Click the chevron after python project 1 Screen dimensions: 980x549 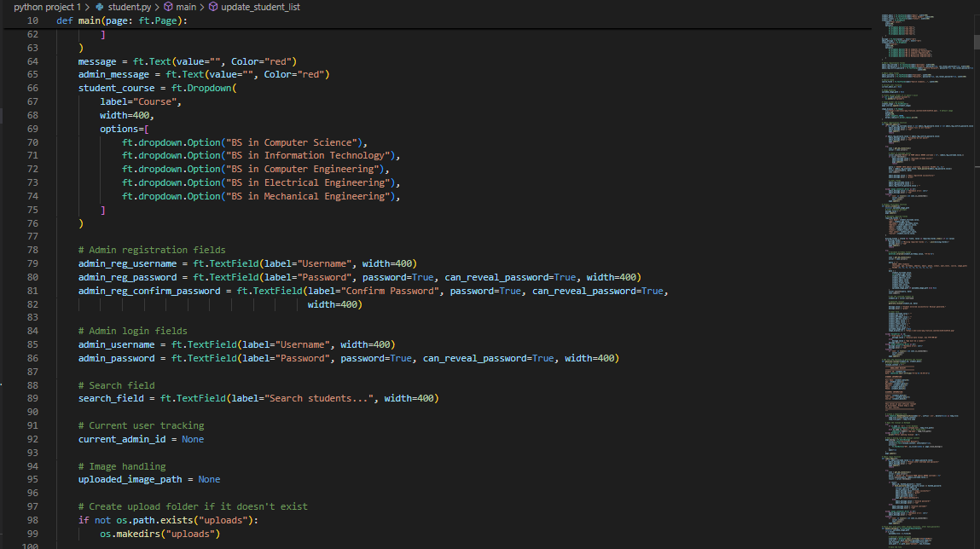87,7
